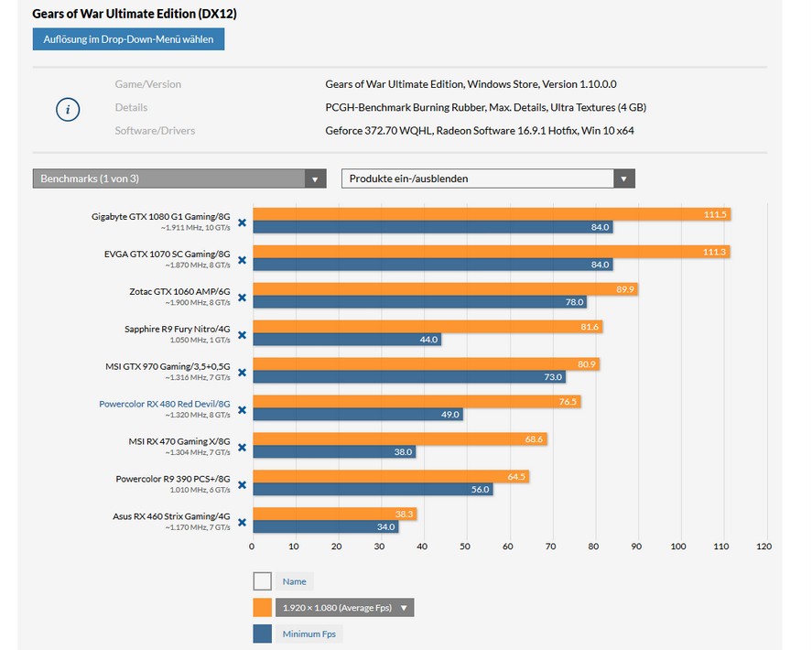Remove Sapphire R9 Fury Nitro row

coord(242,335)
